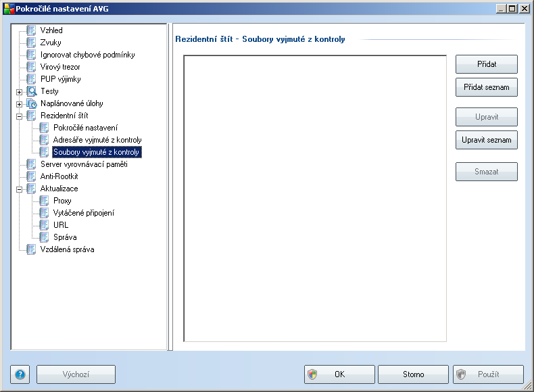
Task: Open Proxy update settings
Action: [x=62, y=201]
